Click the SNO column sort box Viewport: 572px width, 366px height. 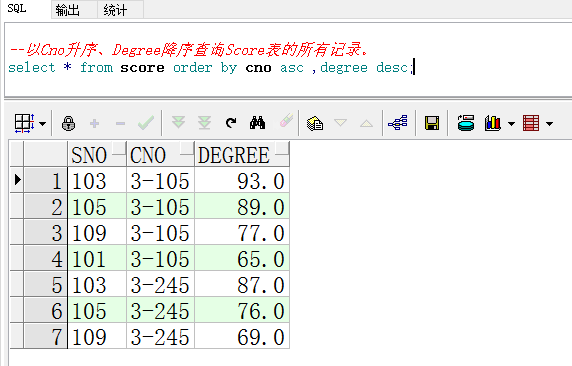(x=119, y=149)
